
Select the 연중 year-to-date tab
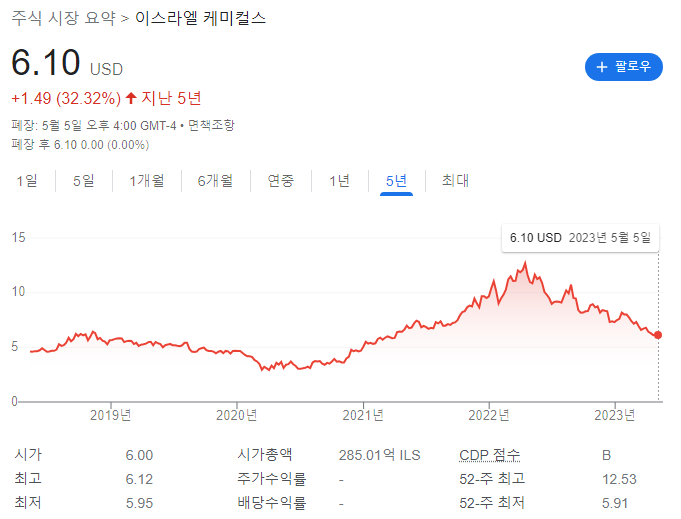click(x=281, y=181)
